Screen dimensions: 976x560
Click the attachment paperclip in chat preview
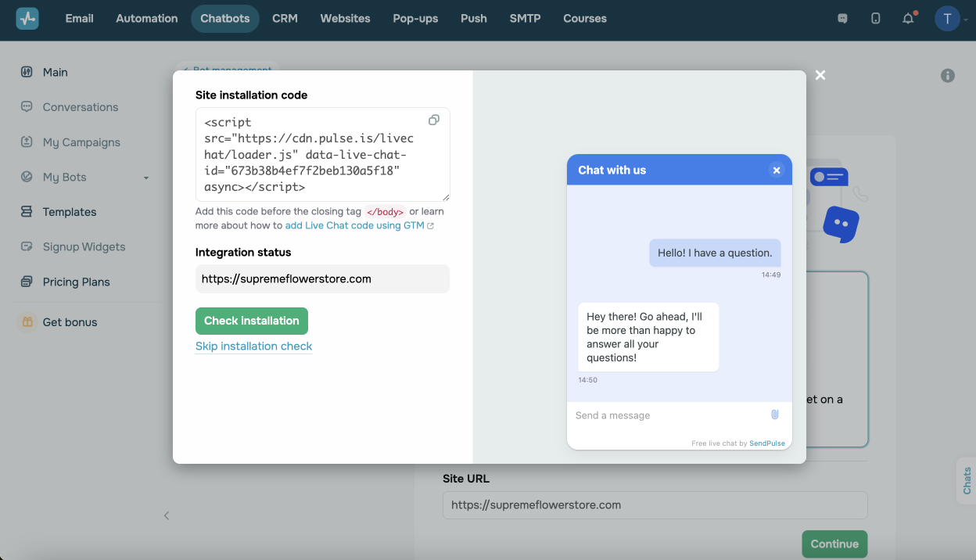pos(775,415)
